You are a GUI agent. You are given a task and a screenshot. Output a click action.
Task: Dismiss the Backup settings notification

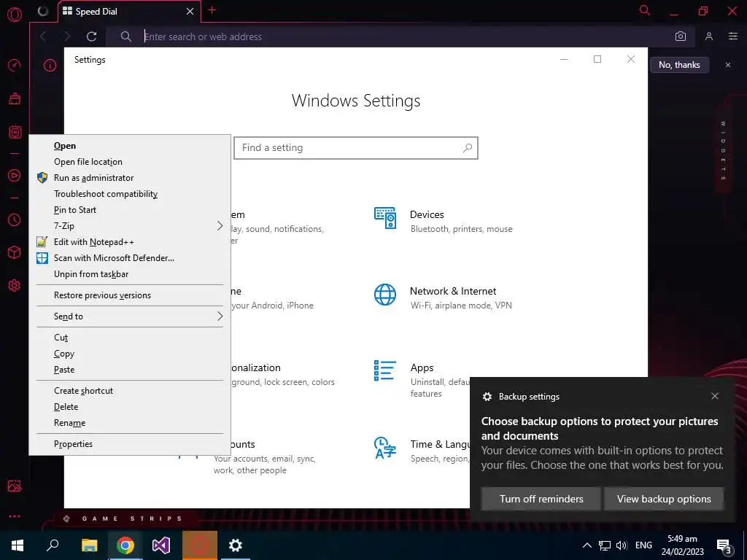(715, 396)
